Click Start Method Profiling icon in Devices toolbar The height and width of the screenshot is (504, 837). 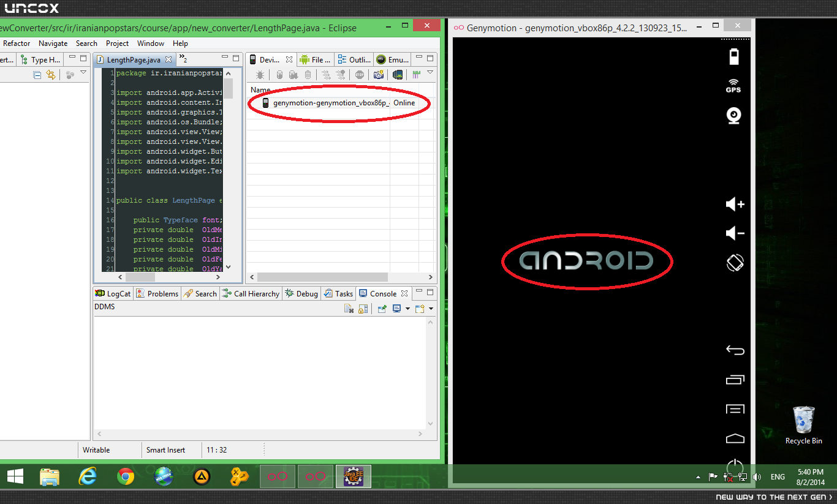click(x=341, y=75)
